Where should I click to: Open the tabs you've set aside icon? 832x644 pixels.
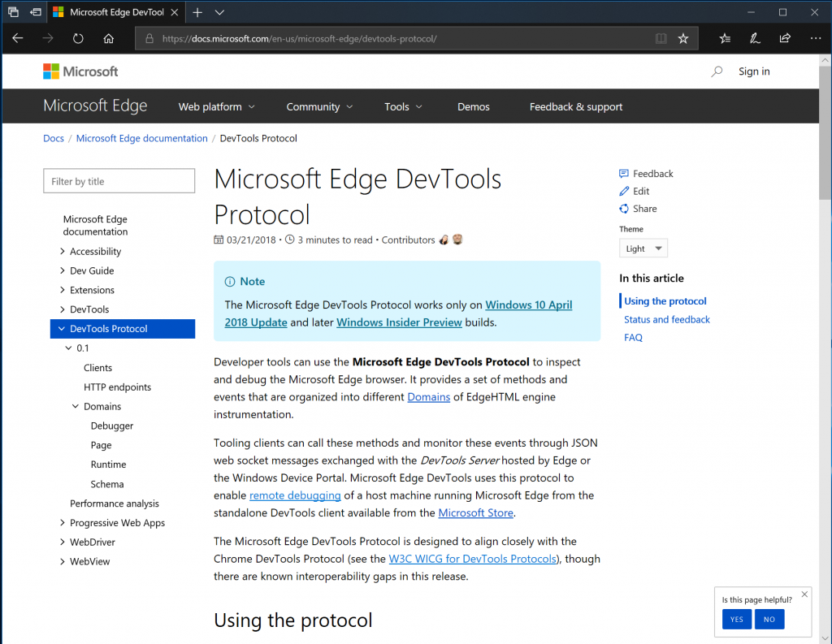coord(13,11)
